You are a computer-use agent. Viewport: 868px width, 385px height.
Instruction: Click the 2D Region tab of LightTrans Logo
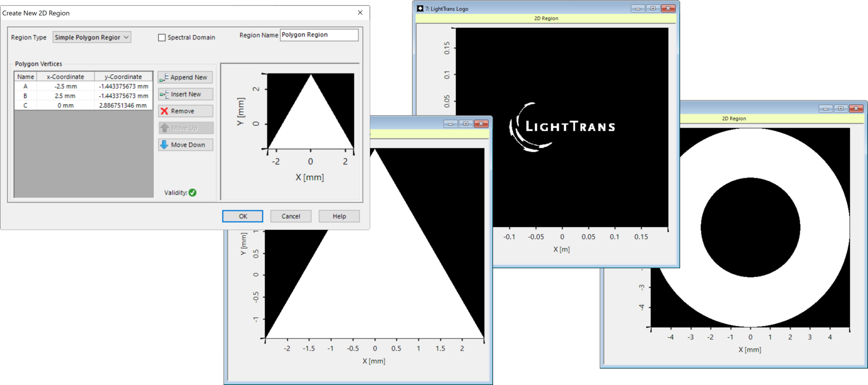[546, 18]
